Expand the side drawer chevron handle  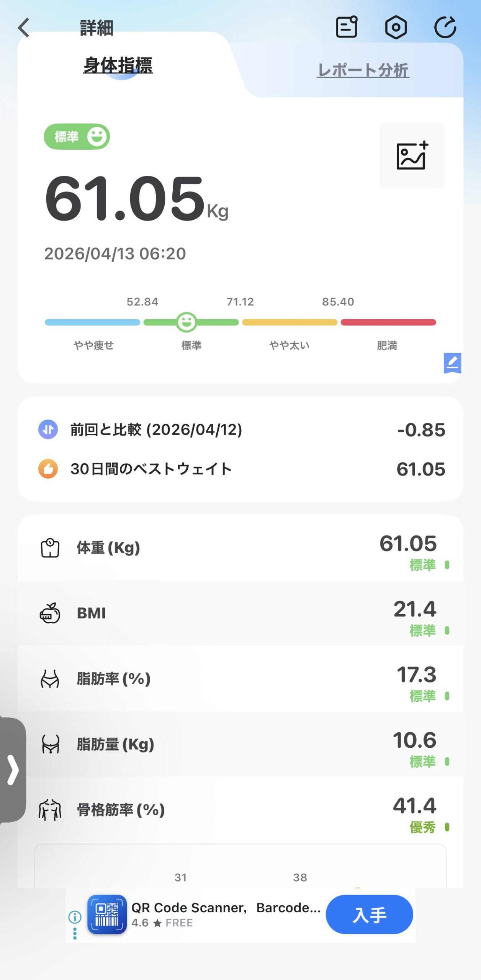point(13,770)
